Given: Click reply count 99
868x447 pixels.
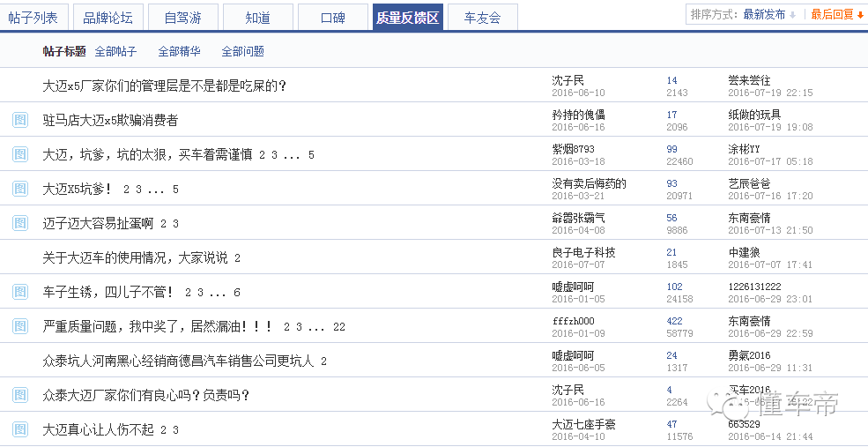Looking at the screenshot, I should (672, 149).
